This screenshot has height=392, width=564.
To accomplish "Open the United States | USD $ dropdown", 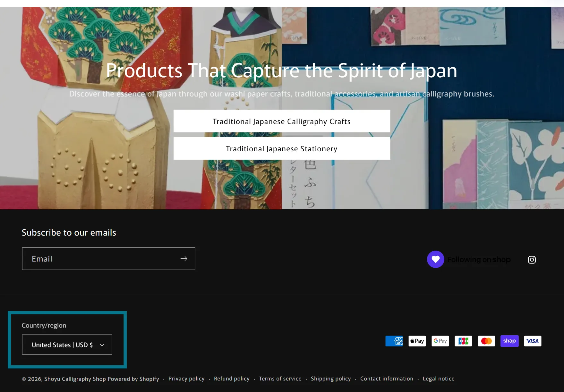I will [67, 345].
